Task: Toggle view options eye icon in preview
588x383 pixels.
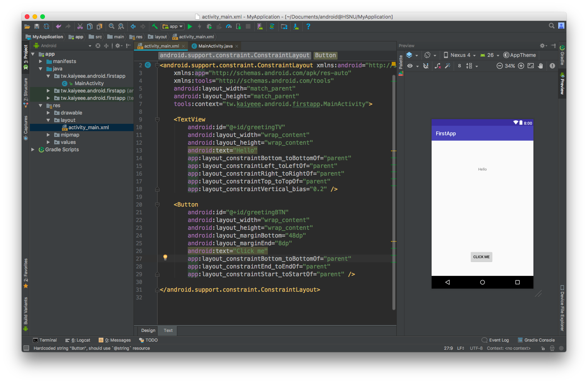Action: coord(410,66)
